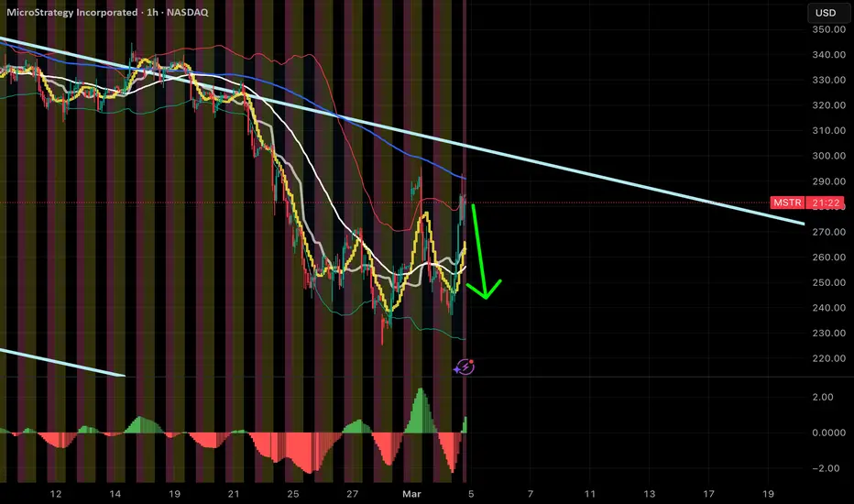
Task: Click the 310.00 price axis label
Action: coord(828,130)
